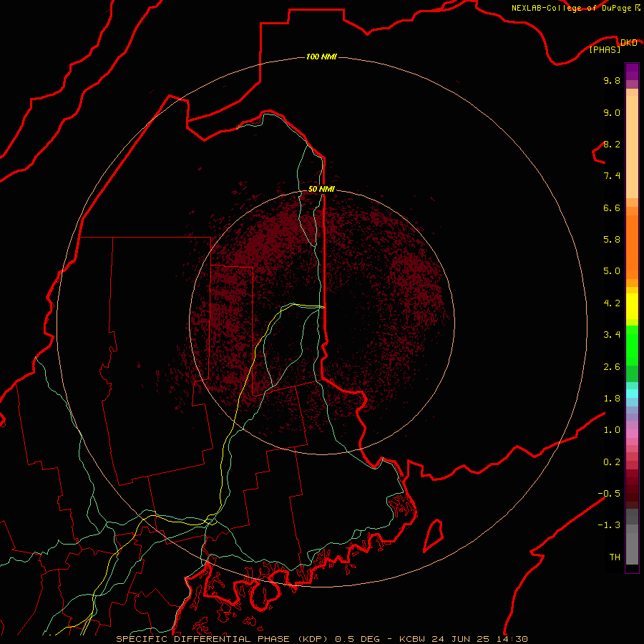Click the 'SPECIFIC DIFFERENTIAL PHASE (KDP)' caption text

click(x=222, y=639)
